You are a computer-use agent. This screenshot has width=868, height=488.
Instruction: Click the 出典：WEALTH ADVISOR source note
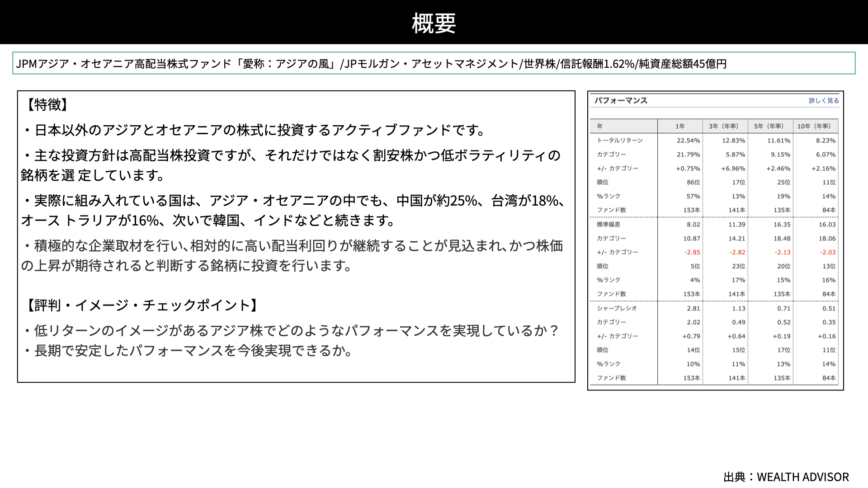pyautogui.click(x=786, y=477)
